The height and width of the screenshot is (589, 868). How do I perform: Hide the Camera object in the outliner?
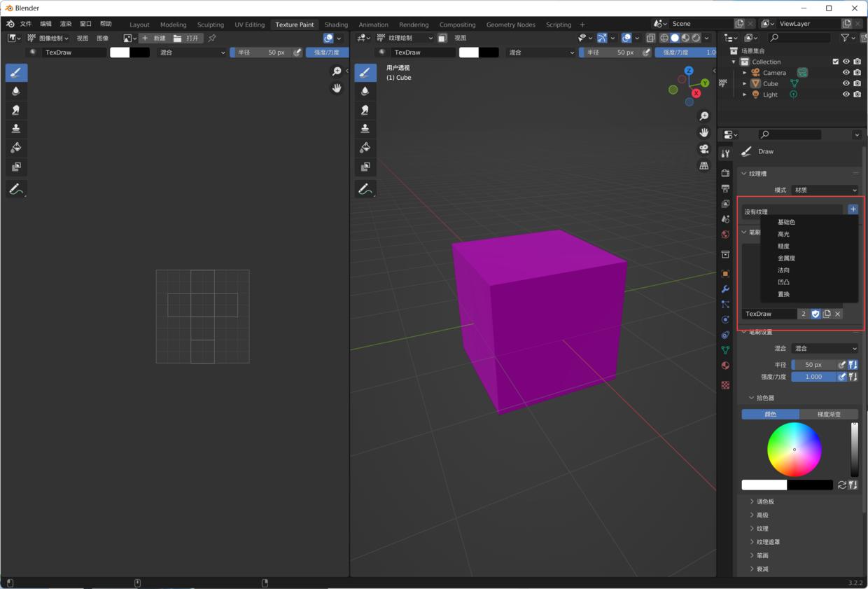[846, 72]
